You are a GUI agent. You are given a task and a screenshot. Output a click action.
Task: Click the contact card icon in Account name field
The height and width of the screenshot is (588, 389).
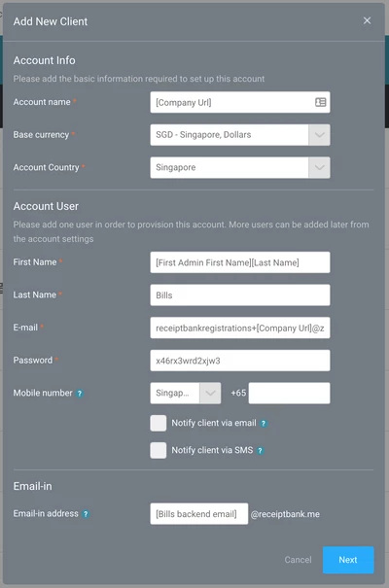320,102
